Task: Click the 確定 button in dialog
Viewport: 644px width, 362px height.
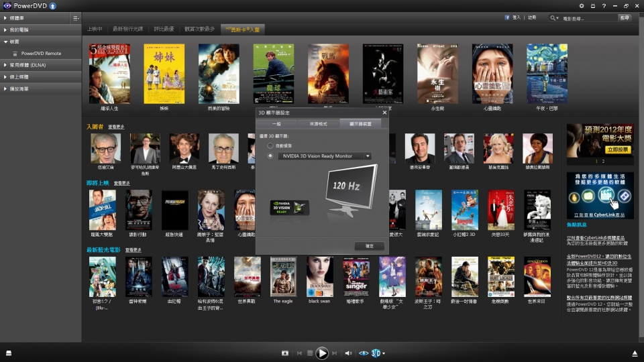Action: (369, 246)
